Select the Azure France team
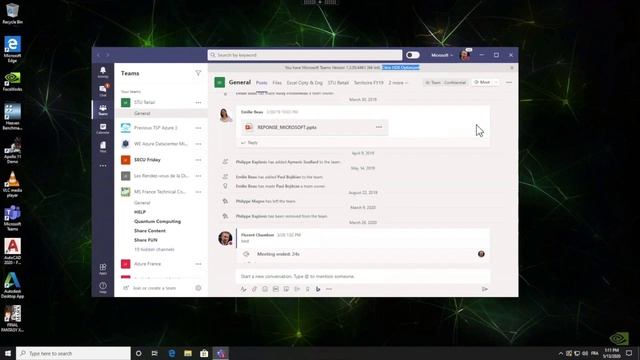 (x=147, y=264)
